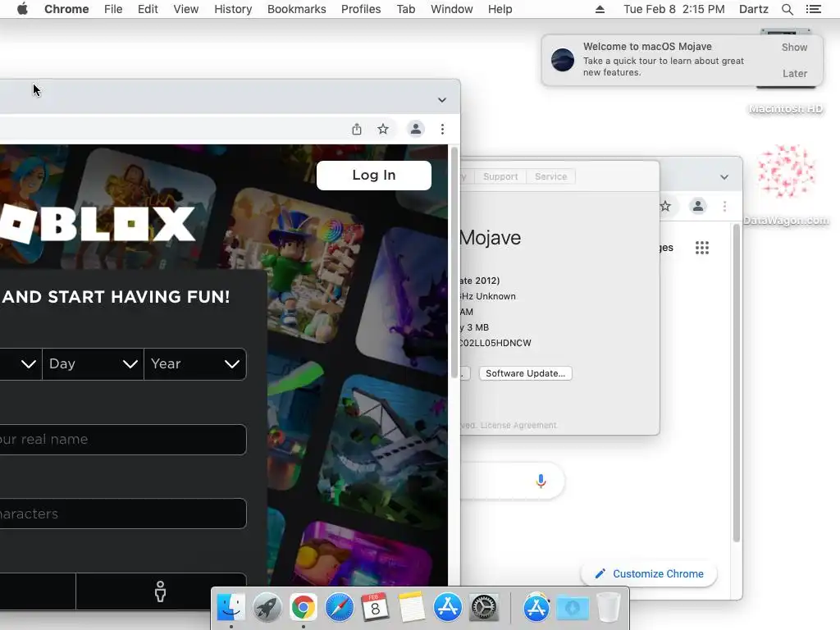Open the File menu
Viewport: 840px width, 630px height.
pyautogui.click(x=113, y=9)
